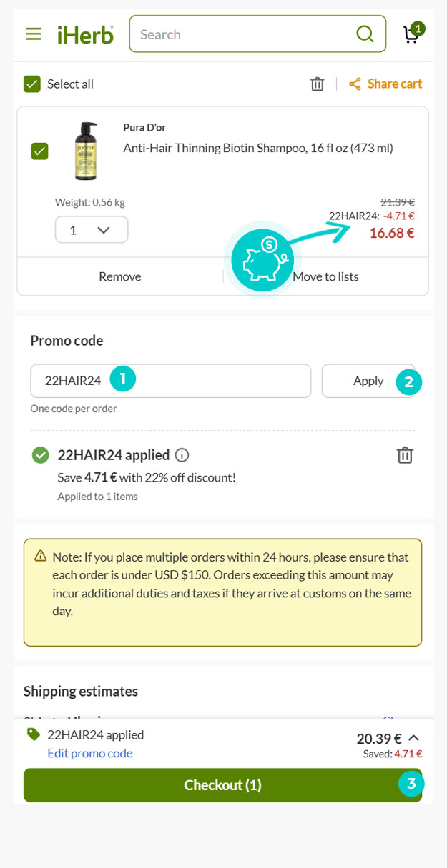This screenshot has width=447, height=868.
Task: Proceed with the Checkout (1) button
Action: 223,785
